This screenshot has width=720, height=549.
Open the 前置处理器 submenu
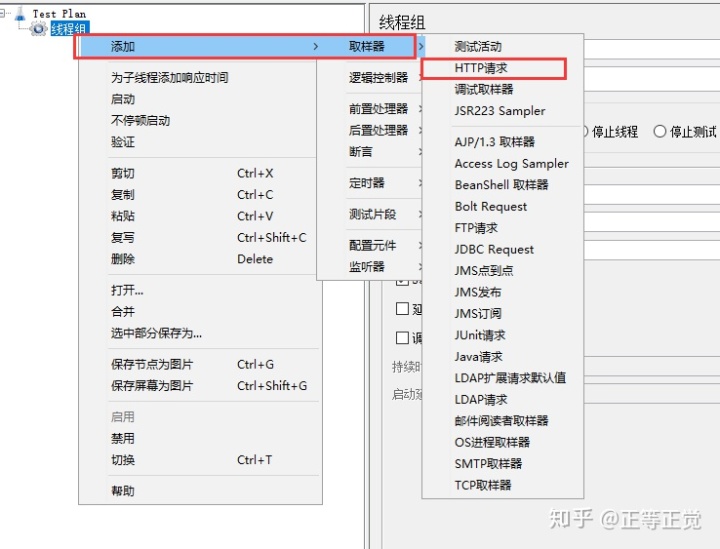coord(370,109)
